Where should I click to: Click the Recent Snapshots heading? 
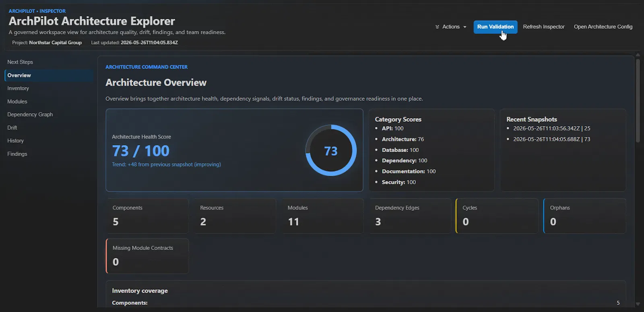pos(532,119)
